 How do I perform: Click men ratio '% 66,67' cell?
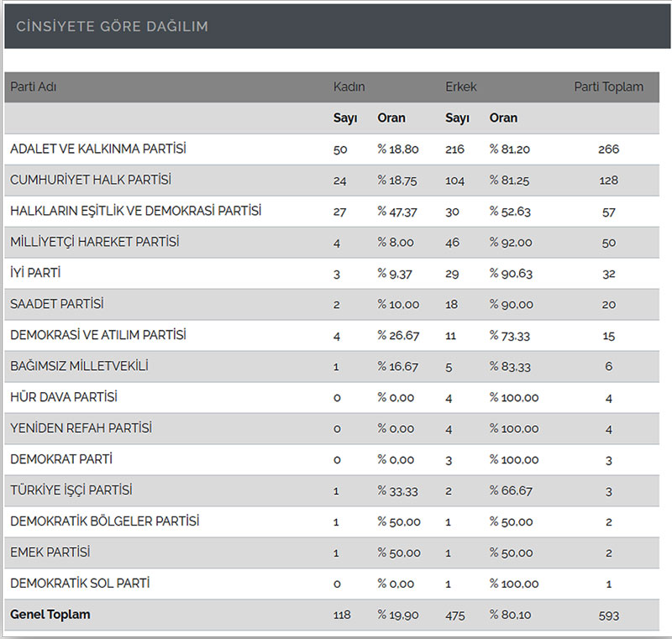511,490
